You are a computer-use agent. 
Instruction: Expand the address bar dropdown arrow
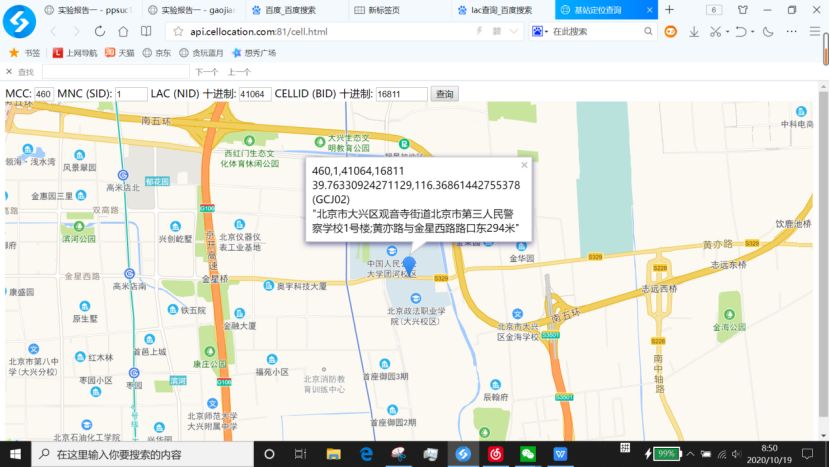[513, 32]
